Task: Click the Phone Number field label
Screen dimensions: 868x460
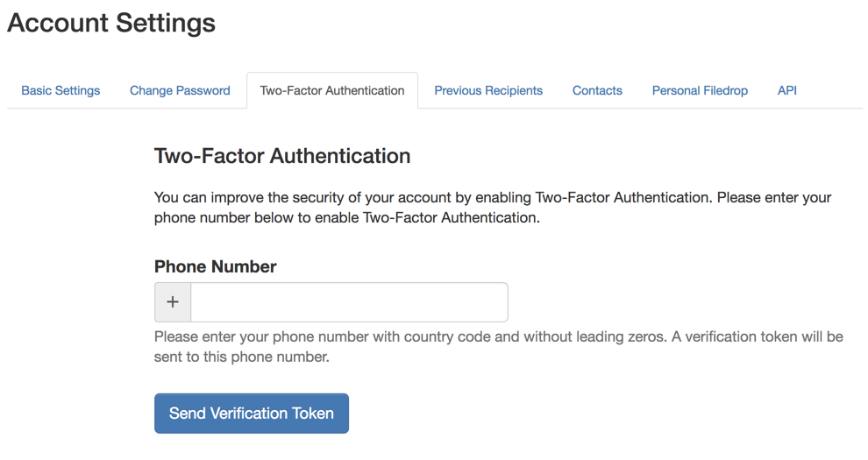Action: (x=216, y=266)
